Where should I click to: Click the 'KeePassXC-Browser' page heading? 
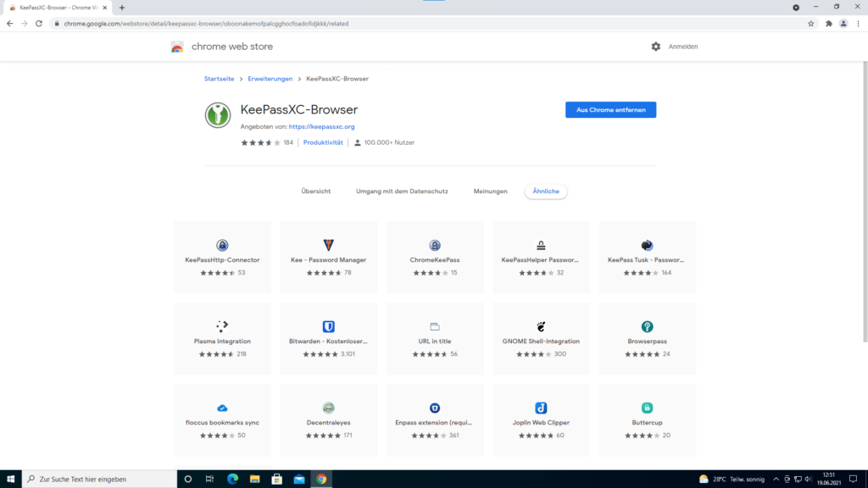tap(299, 109)
